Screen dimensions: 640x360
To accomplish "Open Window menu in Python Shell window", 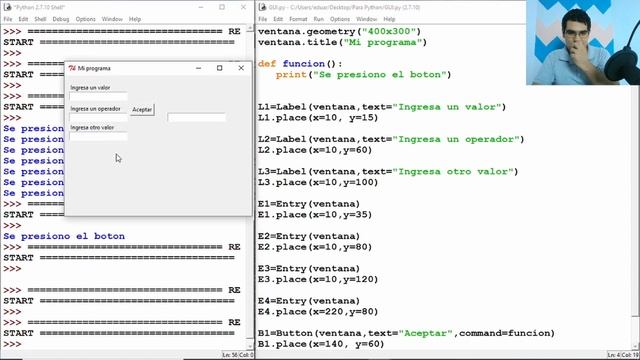I will click(x=112, y=19).
